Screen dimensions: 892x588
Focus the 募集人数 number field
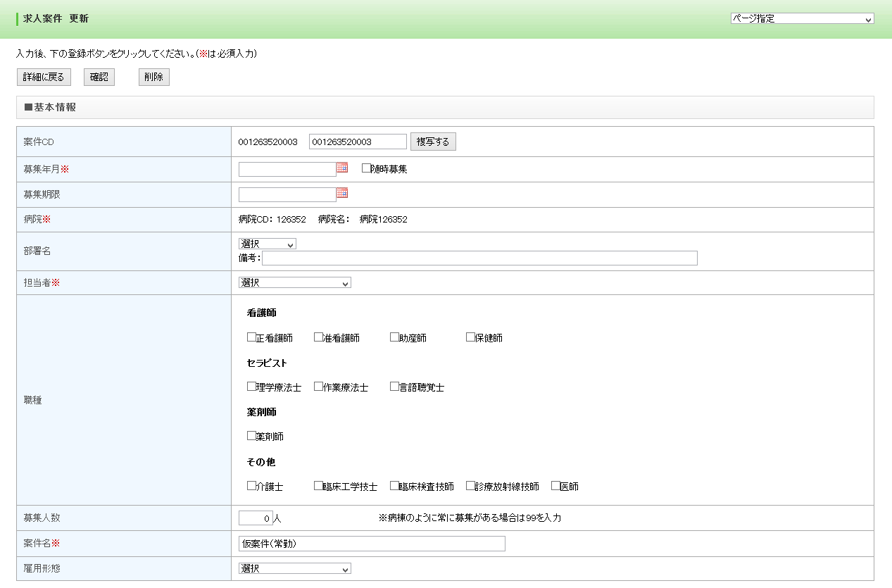[x=256, y=518]
